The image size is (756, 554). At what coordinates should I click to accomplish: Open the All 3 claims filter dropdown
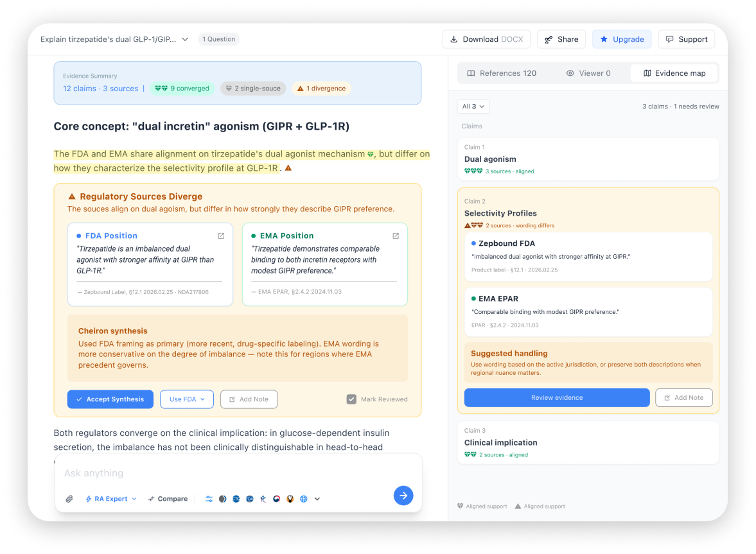coord(473,107)
